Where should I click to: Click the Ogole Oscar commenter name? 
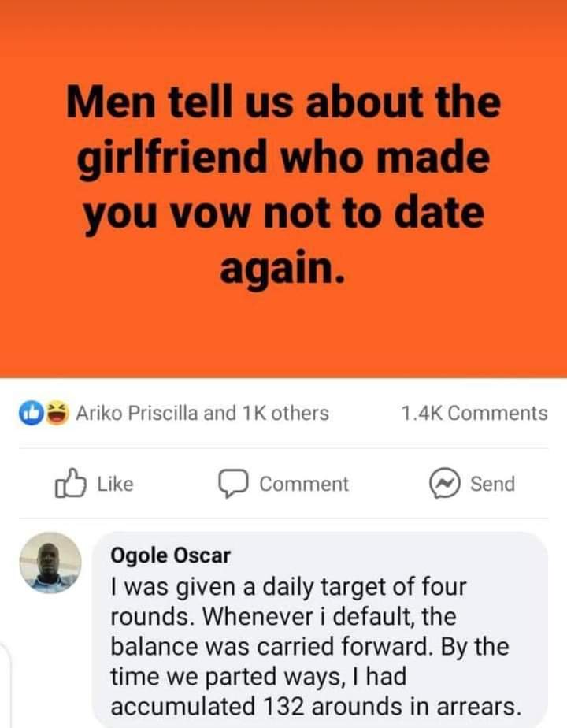click(x=170, y=555)
